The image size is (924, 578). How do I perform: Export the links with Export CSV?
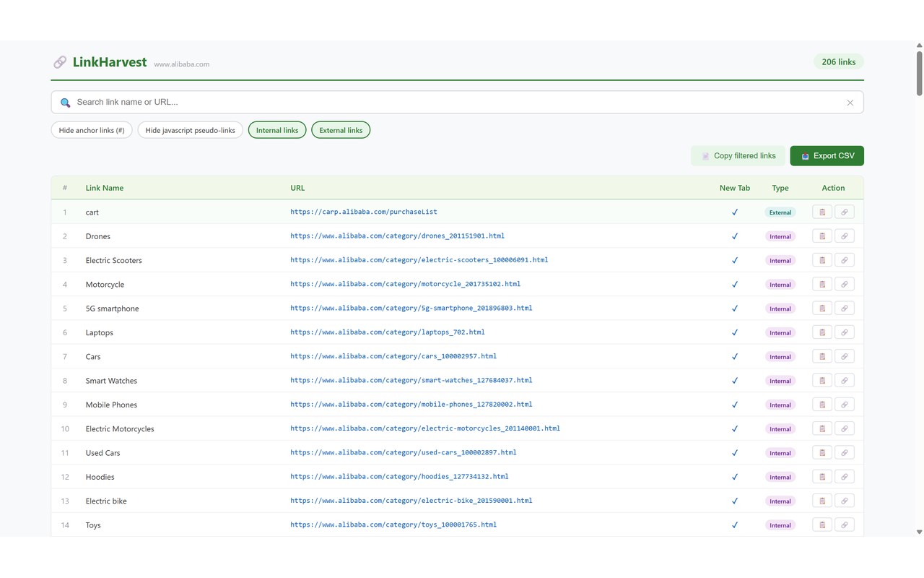(x=827, y=155)
